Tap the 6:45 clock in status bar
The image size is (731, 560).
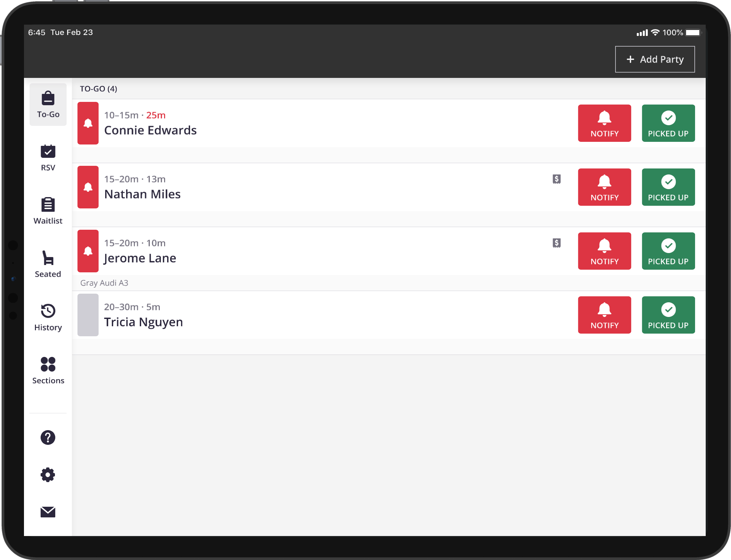[x=37, y=33]
